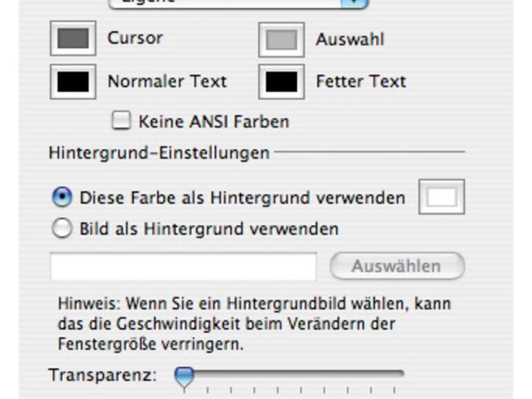Click the blue Transparenz slider thumb
This screenshot has width=532, height=399.
click(184, 376)
